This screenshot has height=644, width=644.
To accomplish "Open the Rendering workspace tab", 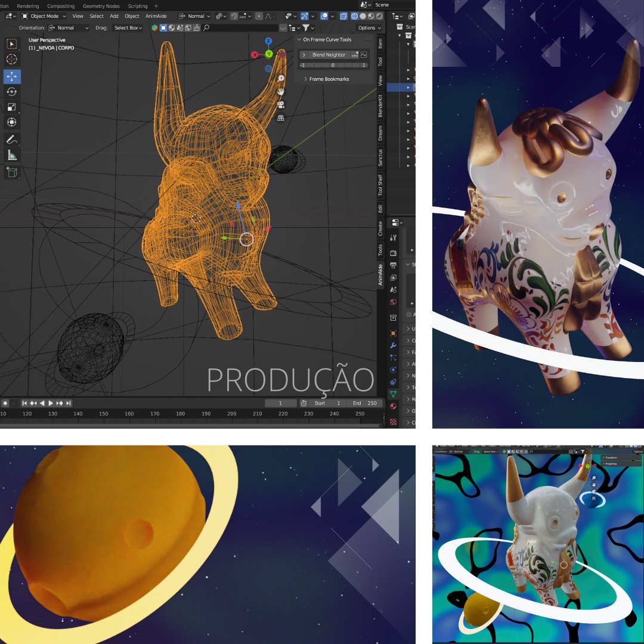I will (28, 6).
